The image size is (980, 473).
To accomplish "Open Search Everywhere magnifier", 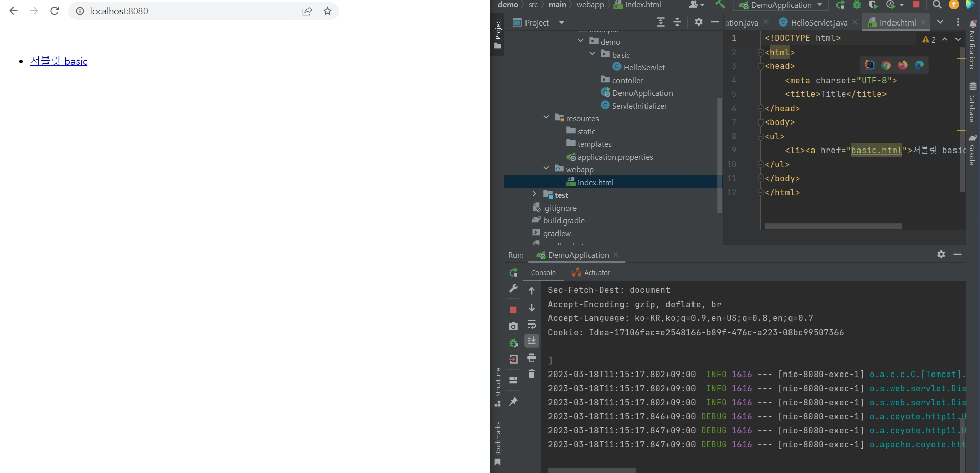I will click(937, 5).
